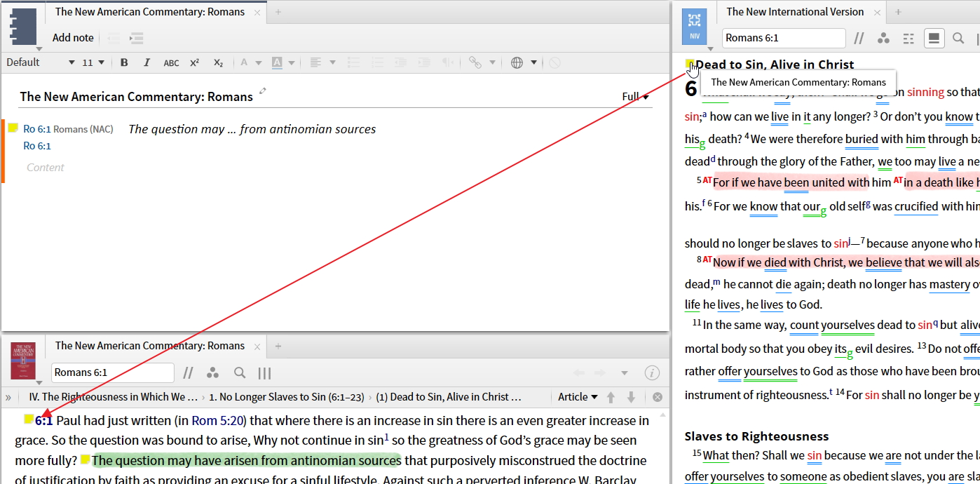This screenshot has width=980, height=484.
Task: Click the information icon in commentary panel
Action: pos(652,373)
